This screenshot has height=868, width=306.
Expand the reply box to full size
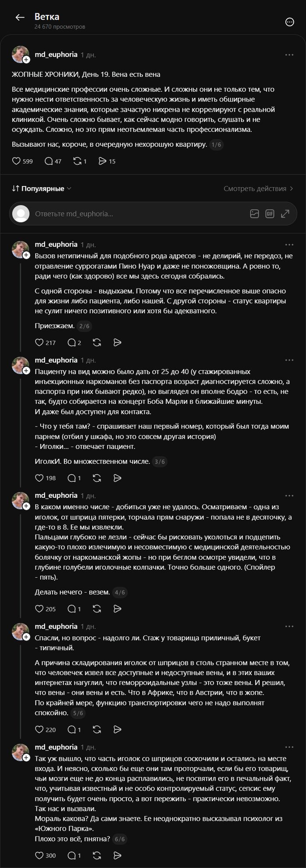(285, 214)
